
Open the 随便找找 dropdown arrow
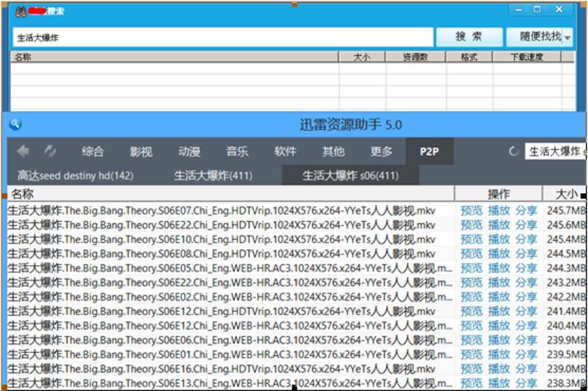pyautogui.click(x=567, y=37)
